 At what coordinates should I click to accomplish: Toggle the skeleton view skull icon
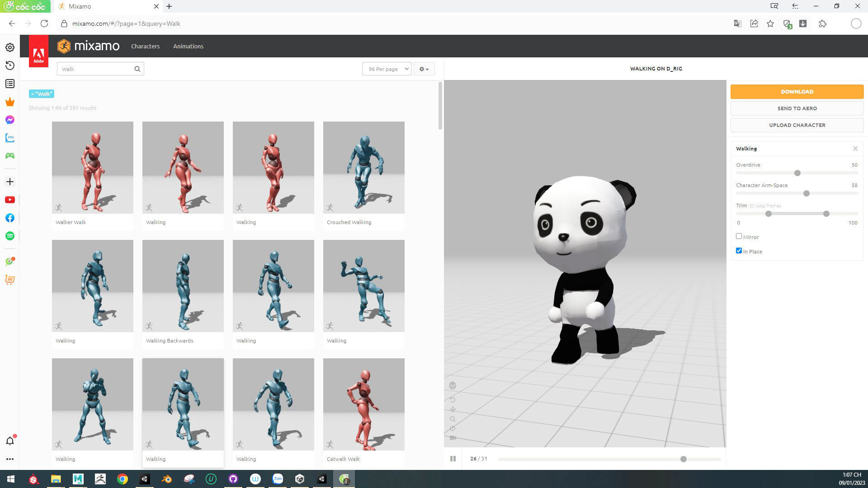(453, 385)
